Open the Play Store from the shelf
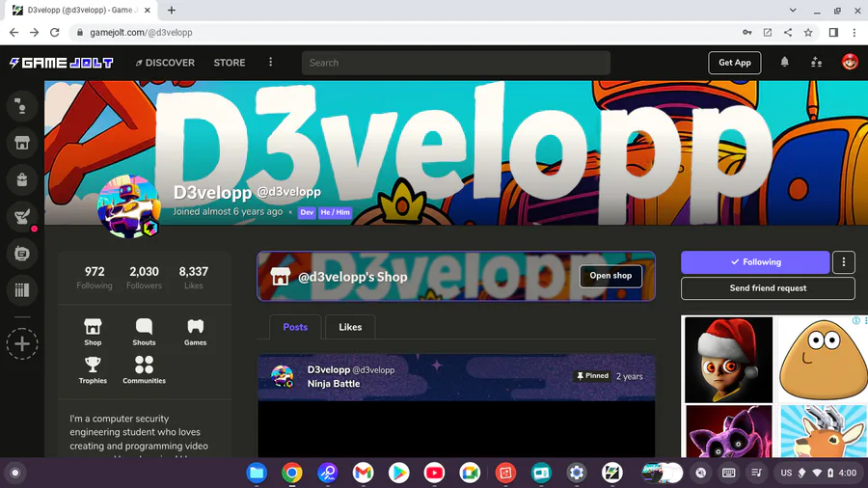868x488 pixels. pyautogui.click(x=398, y=474)
